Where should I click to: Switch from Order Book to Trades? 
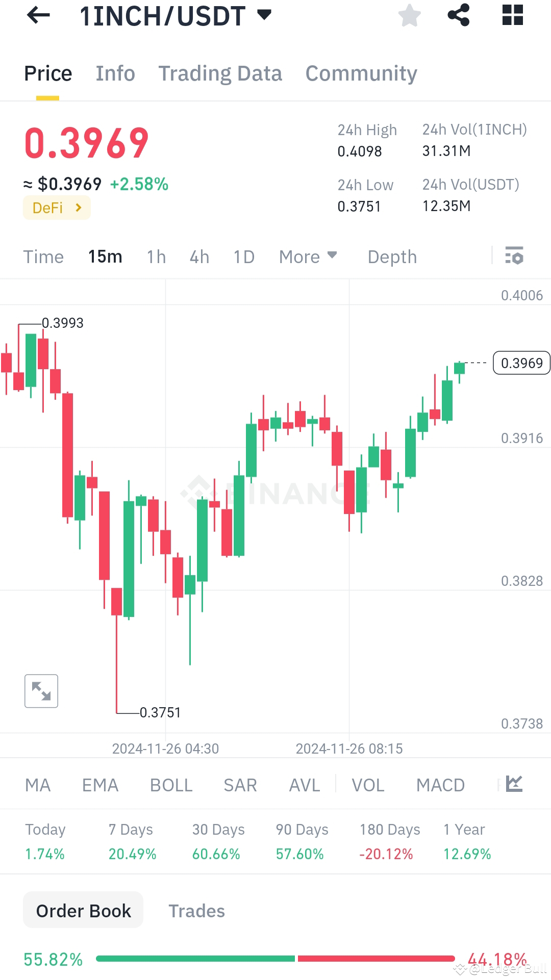pos(197,910)
